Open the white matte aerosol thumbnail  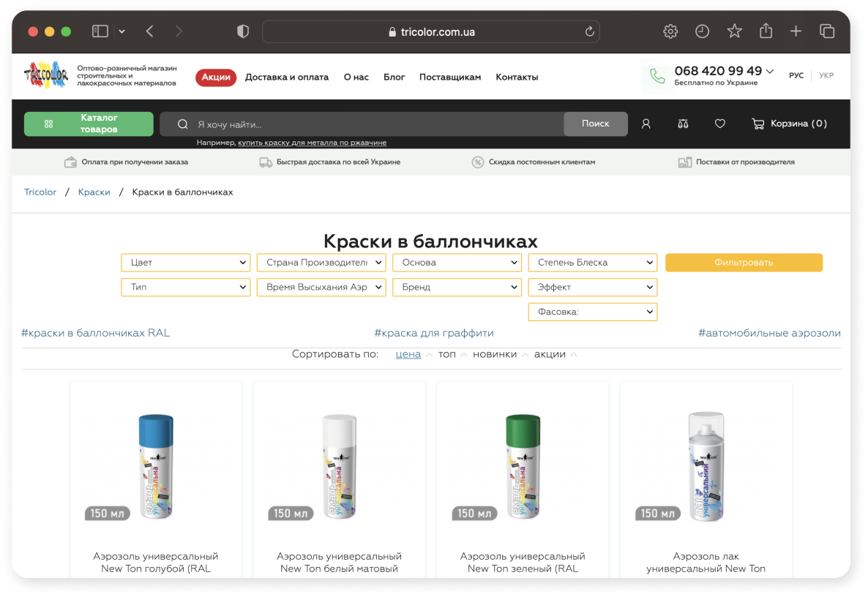[x=339, y=467]
